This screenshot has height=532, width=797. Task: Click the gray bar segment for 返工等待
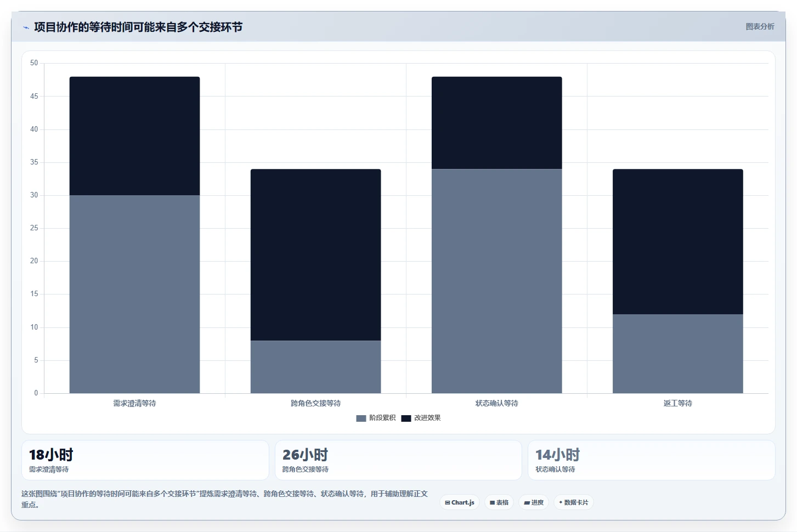[677, 354]
